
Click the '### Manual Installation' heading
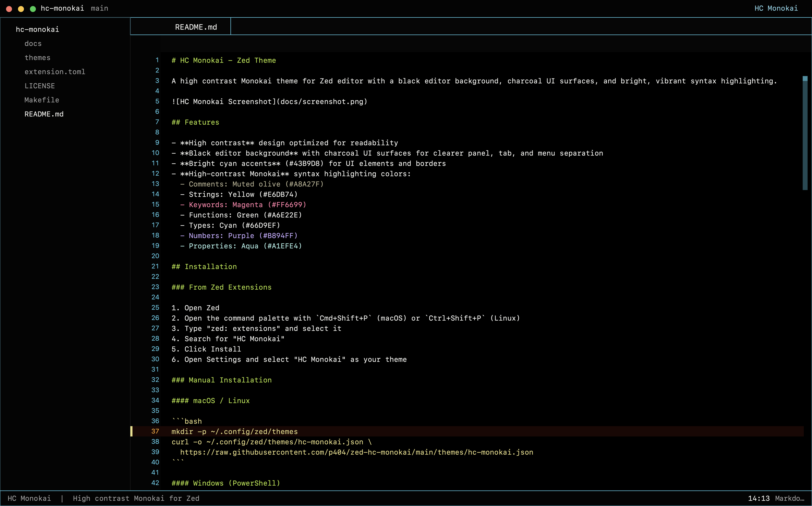pyautogui.click(x=221, y=380)
